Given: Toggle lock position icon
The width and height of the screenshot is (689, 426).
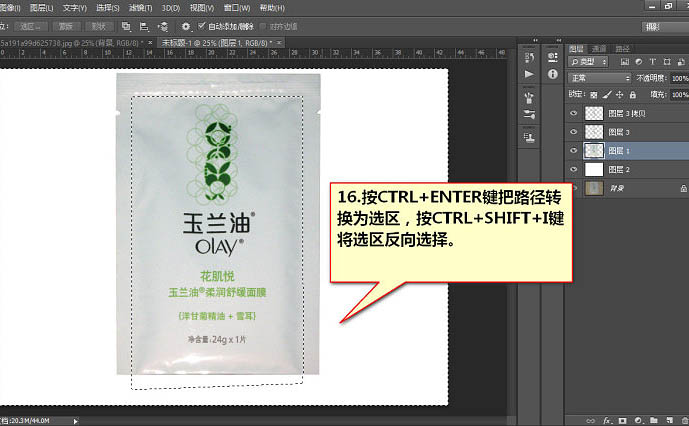Looking at the screenshot, I should pyautogui.click(x=620, y=95).
